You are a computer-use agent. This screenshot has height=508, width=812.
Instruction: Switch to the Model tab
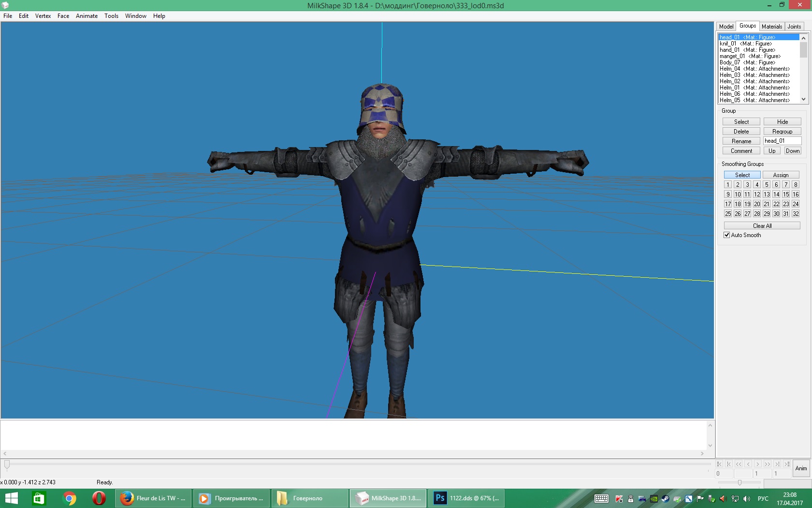(726, 27)
